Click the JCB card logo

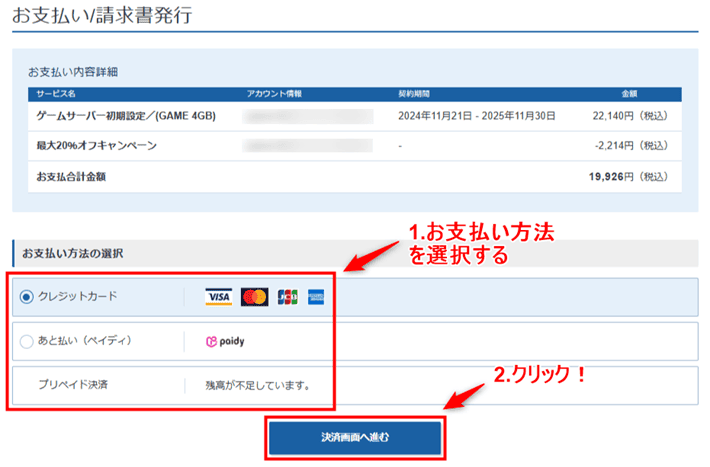(288, 297)
